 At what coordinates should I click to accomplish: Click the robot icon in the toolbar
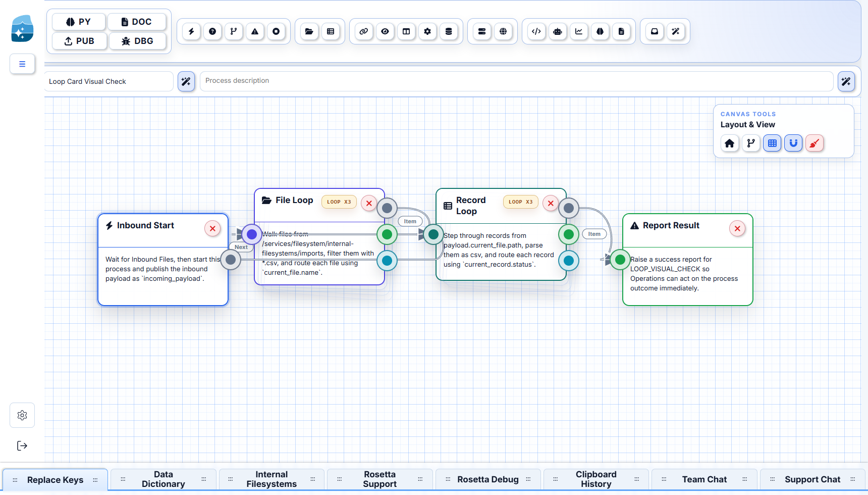pyautogui.click(x=558, y=31)
